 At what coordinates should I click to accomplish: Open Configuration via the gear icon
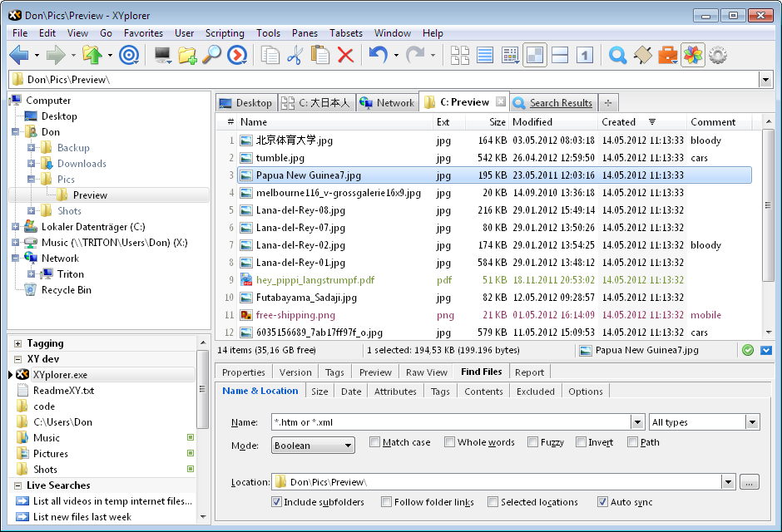click(x=718, y=56)
